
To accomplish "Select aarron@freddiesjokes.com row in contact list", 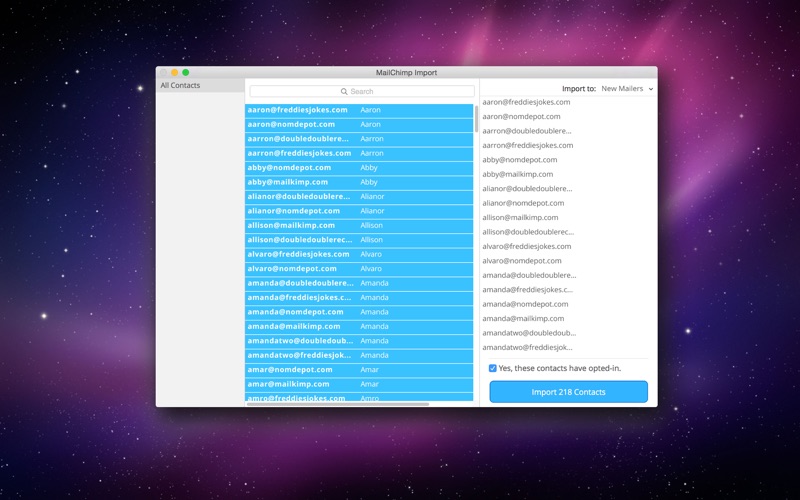I will click(x=359, y=153).
